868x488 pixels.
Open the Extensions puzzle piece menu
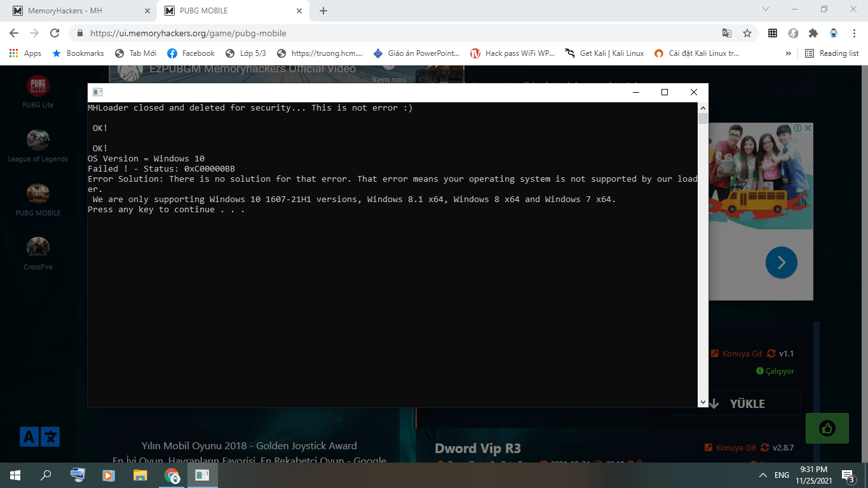[813, 33]
